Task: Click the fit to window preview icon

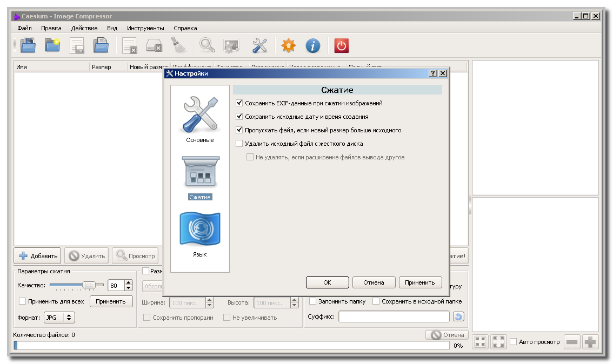Action: pyautogui.click(x=498, y=342)
